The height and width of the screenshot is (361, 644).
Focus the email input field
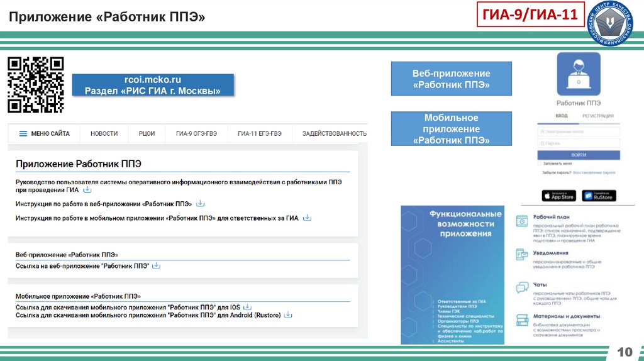point(579,132)
